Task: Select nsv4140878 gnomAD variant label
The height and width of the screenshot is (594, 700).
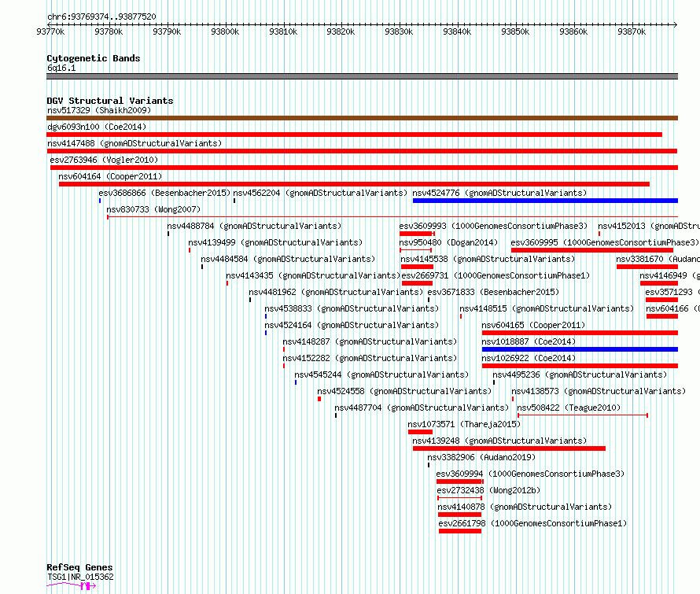Action: [x=525, y=507]
